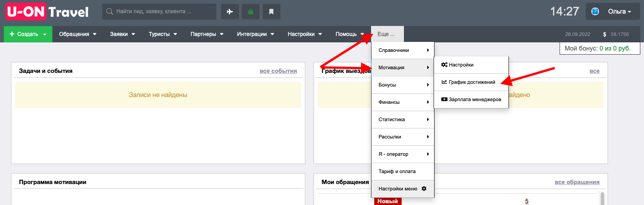The height and width of the screenshot is (205, 644).
Task: Follow the все link in График выездов
Action: coord(594,71)
